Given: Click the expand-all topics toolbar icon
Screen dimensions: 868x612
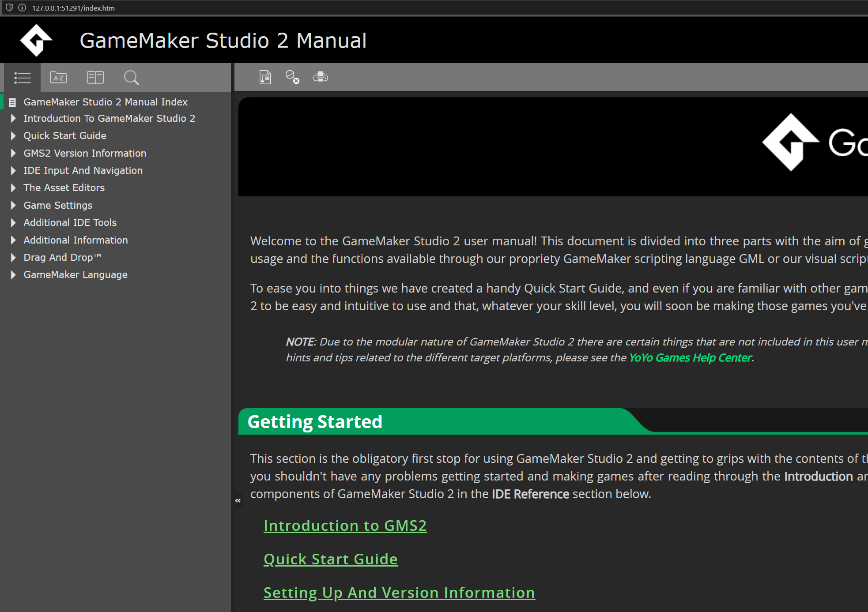Looking at the screenshot, I should click(x=265, y=77).
